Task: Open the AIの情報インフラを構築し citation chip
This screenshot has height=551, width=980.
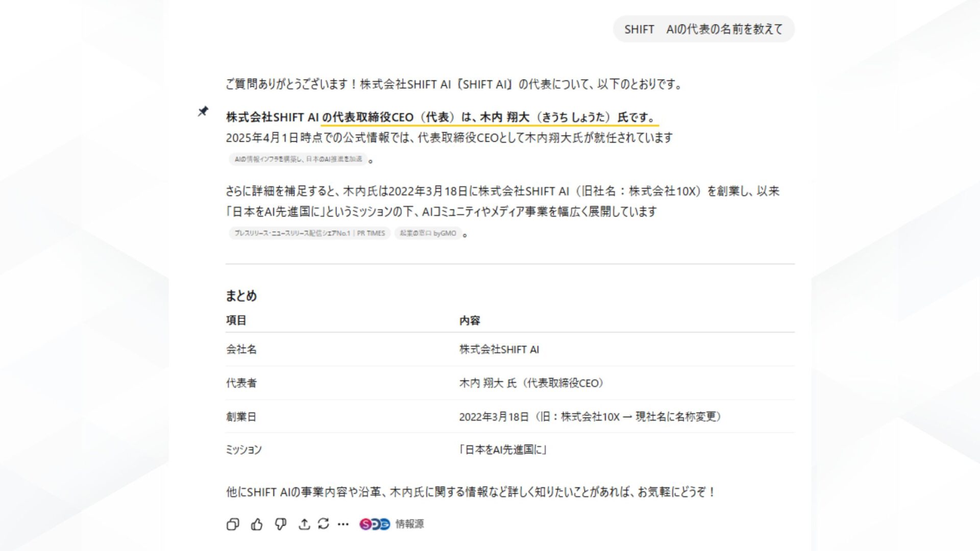Action: click(298, 159)
